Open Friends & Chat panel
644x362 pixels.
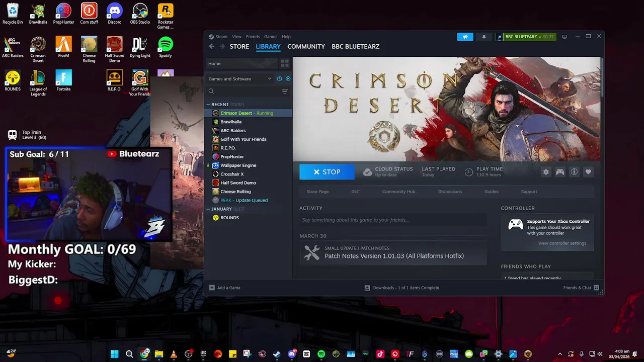coord(581,288)
